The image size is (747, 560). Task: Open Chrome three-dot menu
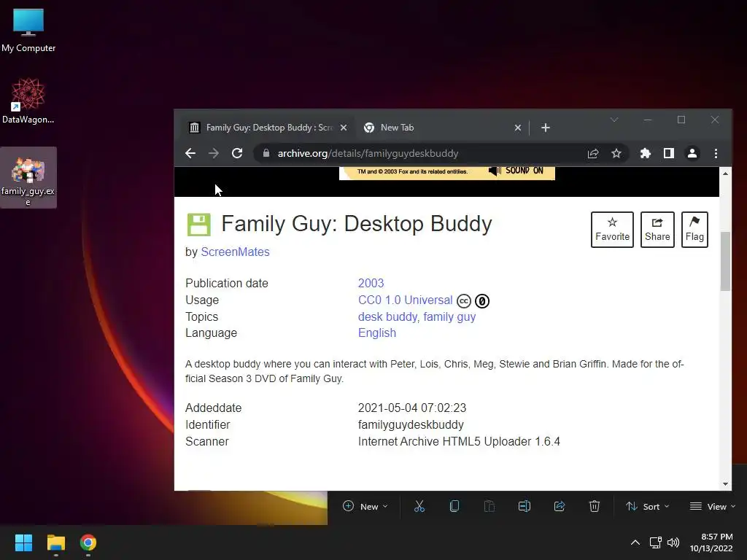click(716, 153)
